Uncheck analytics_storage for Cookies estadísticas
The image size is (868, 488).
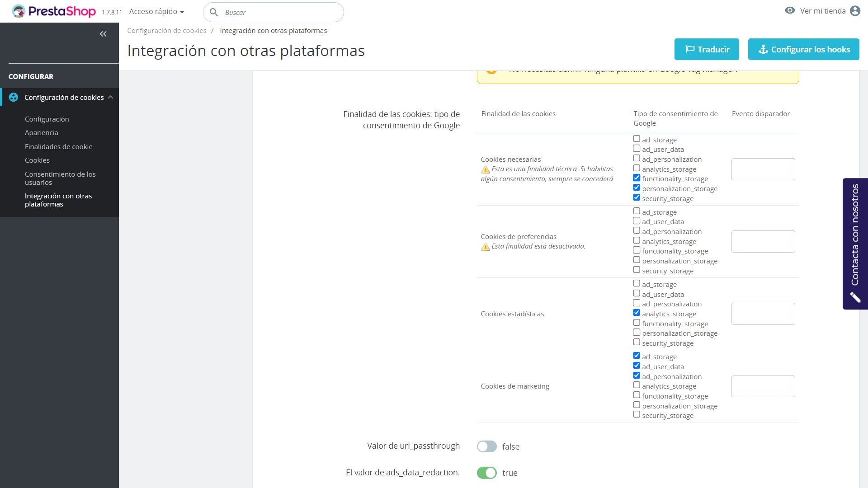click(637, 313)
